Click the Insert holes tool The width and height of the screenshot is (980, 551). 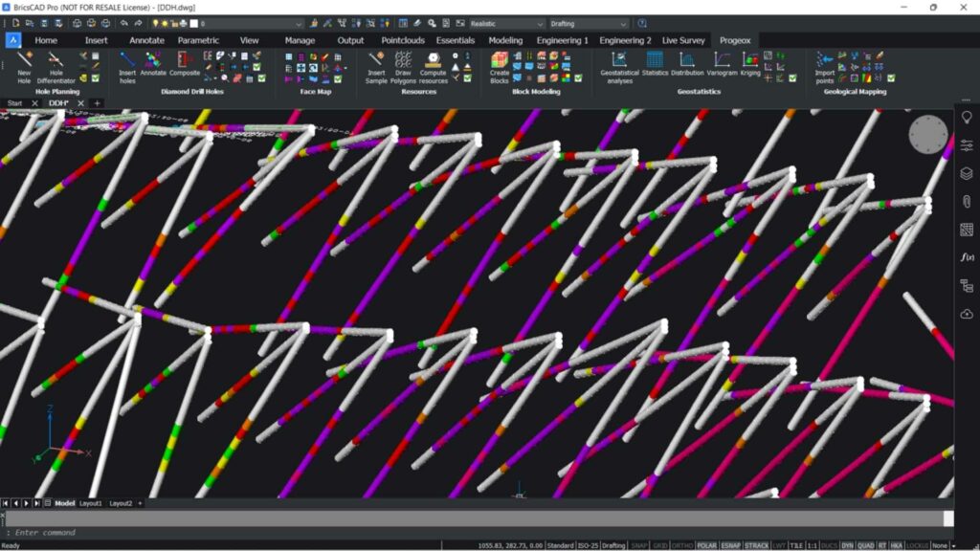[x=127, y=68]
